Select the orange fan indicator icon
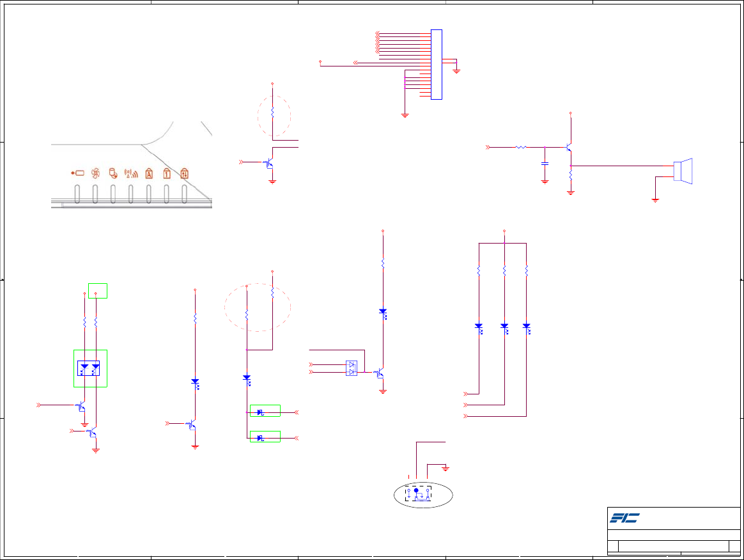Image resolution: width=744 pixels, height=560 pixels. [x=95, y=173]
